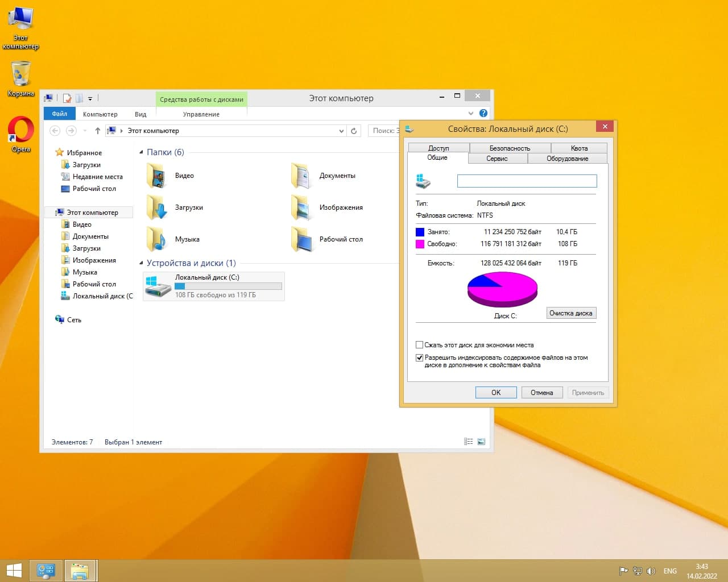Open the Вид ribbon tab

[140, 114]
